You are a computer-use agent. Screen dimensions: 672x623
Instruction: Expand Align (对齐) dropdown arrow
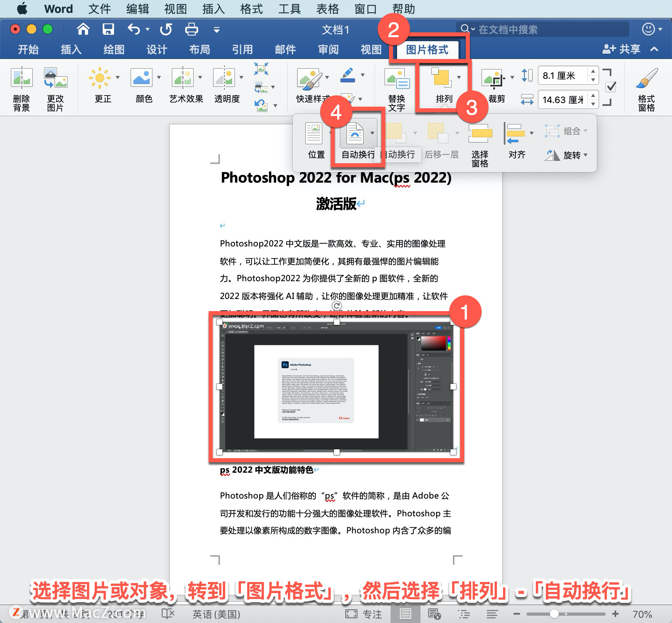pyautogui.click(x=532, y=133)
